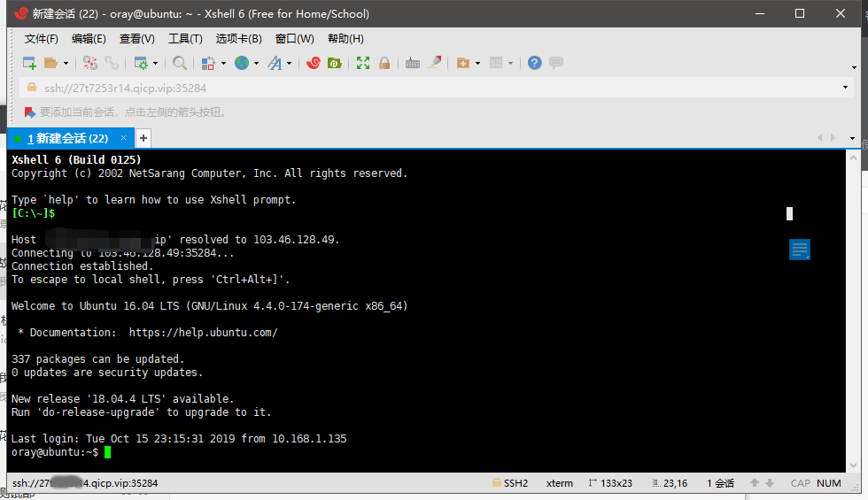Click terminal scrollbar up arrow

coord(853,158)
